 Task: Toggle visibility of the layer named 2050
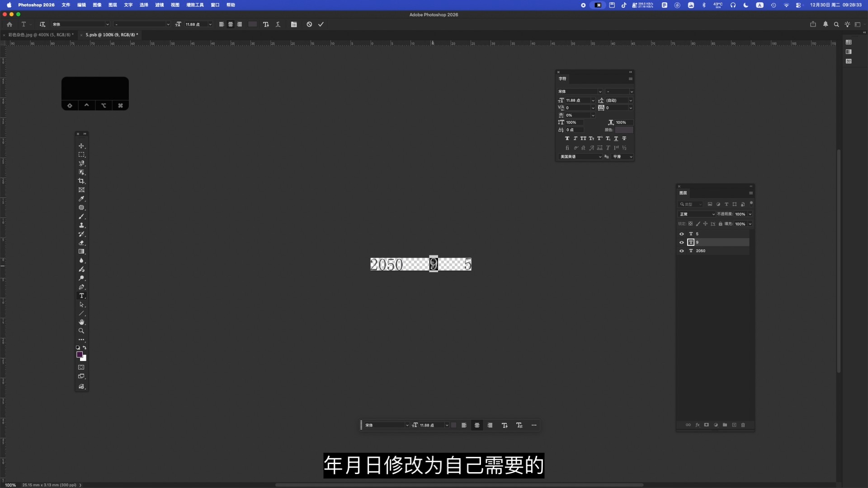click(682, 251)
